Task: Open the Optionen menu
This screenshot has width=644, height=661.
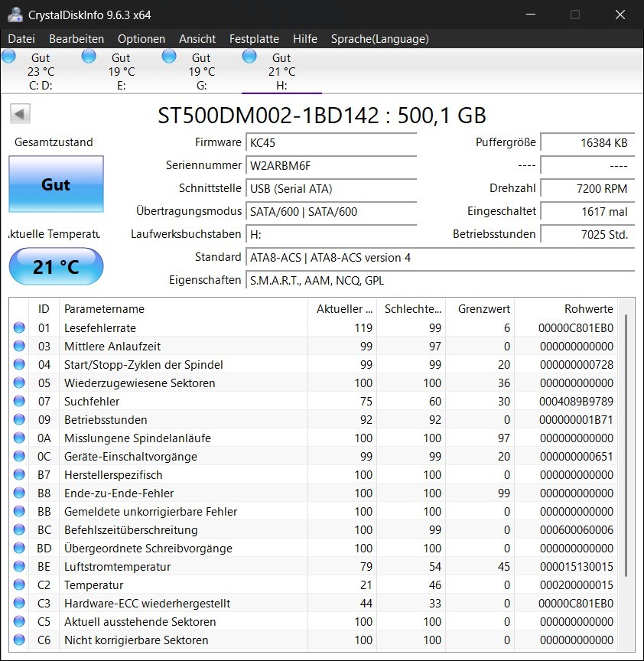Action: (x=141, y=38)
